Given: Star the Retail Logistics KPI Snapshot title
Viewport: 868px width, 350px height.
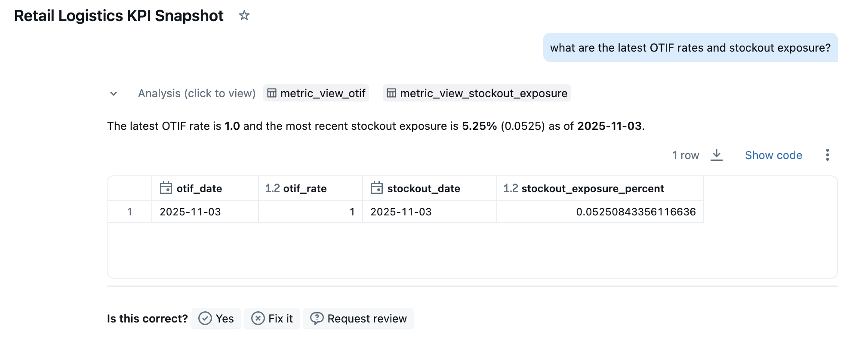Looking at the screenshot, I should pos(244,16).
